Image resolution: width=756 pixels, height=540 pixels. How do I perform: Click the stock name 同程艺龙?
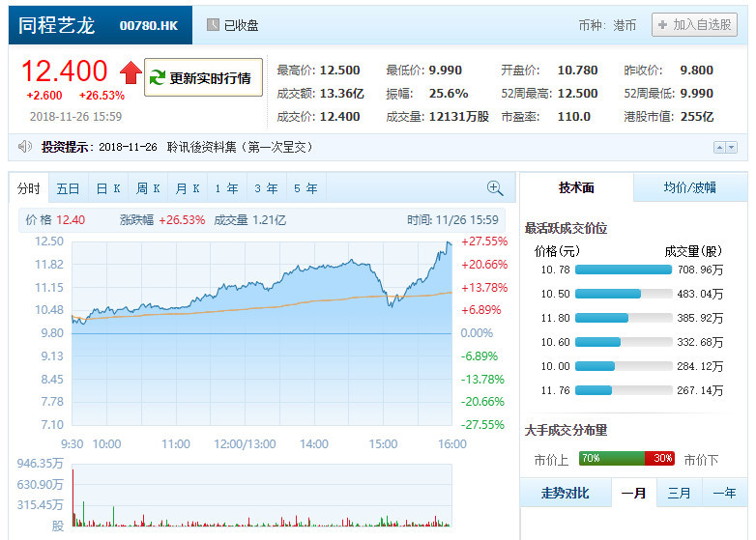point(56,25)
